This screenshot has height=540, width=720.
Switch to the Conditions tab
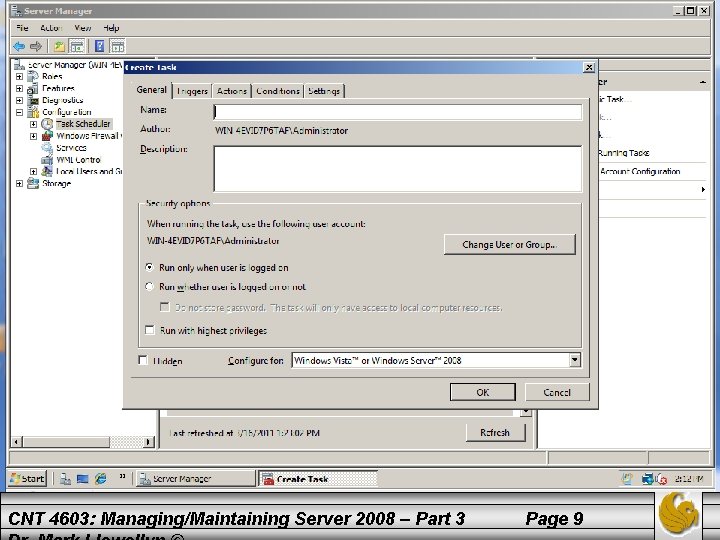coord(278,91)
